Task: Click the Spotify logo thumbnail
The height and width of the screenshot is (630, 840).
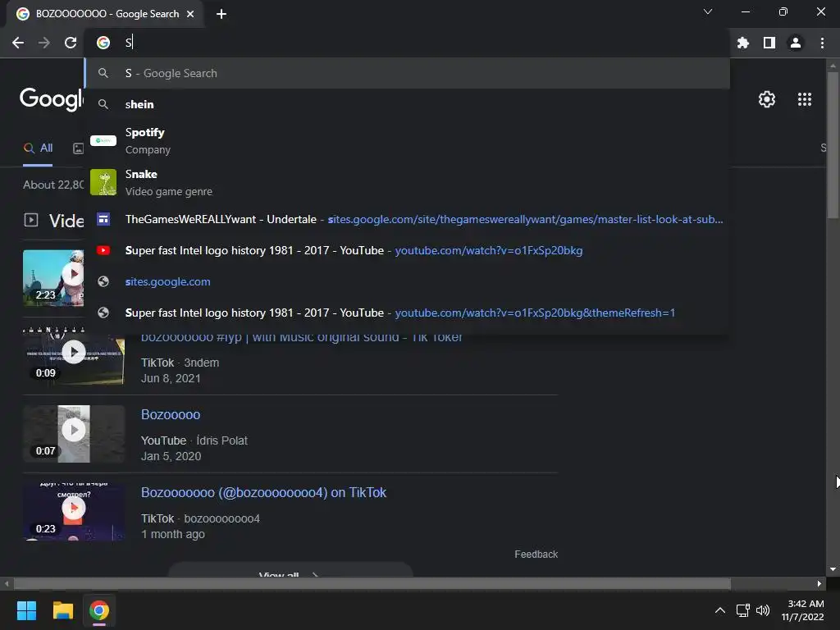Action: pyautogui.click(x=103, y=141)
